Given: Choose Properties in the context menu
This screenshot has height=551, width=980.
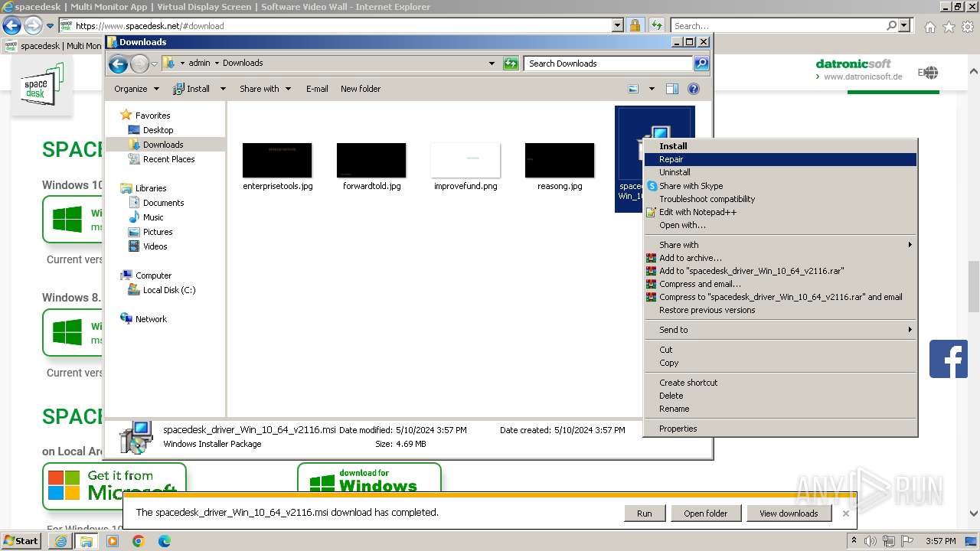Looking at the screenshot, I should 780,429.
